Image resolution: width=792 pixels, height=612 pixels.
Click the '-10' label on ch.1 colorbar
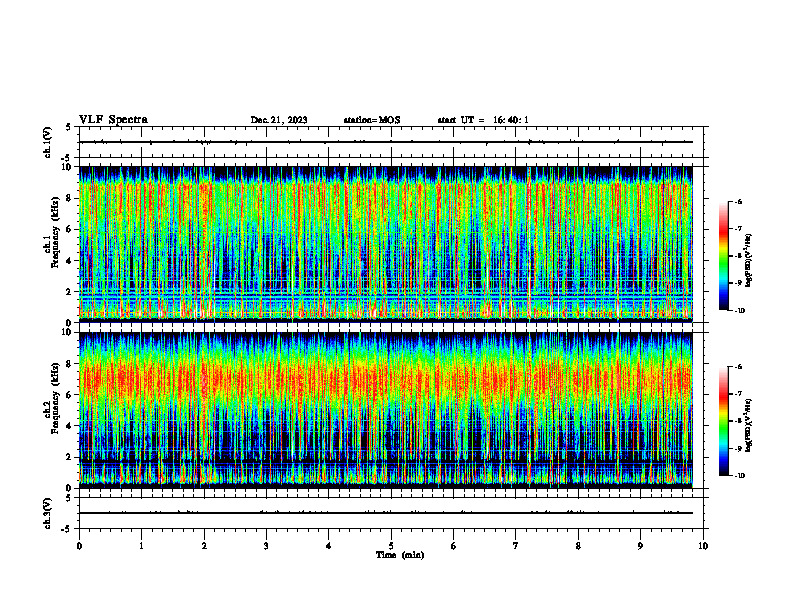coord(740,310)
